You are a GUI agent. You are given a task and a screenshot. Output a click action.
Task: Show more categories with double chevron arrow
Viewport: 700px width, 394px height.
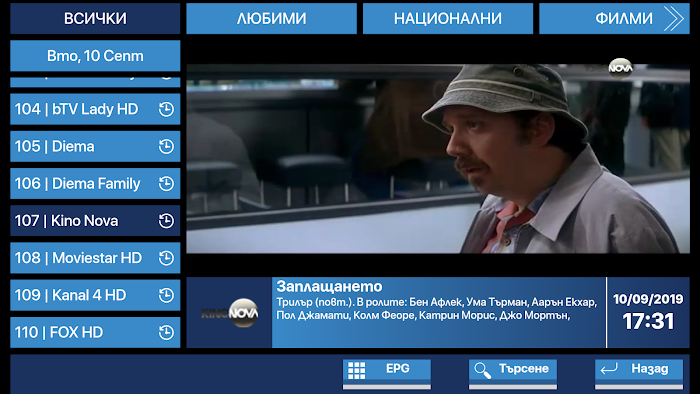click(673, 19)
